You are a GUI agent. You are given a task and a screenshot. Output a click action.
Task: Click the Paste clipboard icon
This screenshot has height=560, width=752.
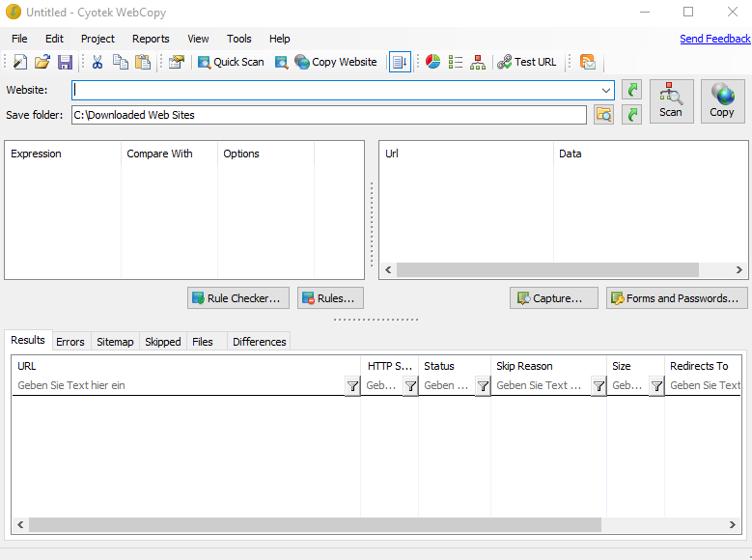143,62
